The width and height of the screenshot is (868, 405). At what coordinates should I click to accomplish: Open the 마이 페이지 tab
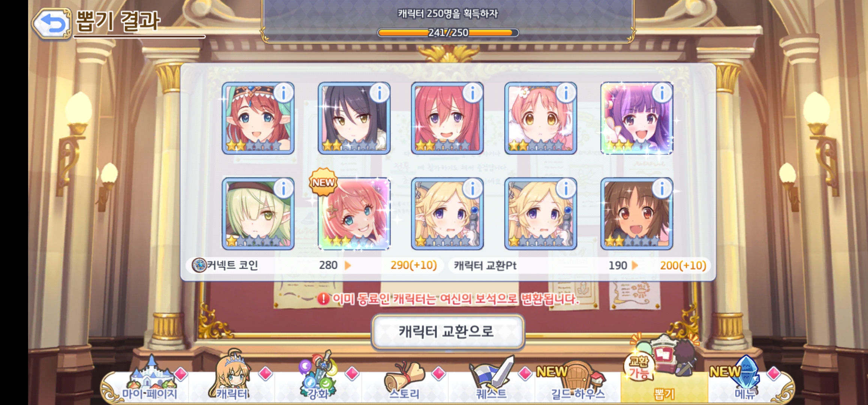[149, 381]
